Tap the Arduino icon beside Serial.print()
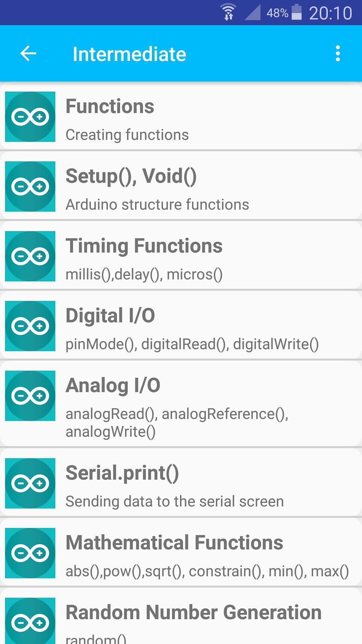362x644 pixels. pyautogui.click(x=30, y=483)
